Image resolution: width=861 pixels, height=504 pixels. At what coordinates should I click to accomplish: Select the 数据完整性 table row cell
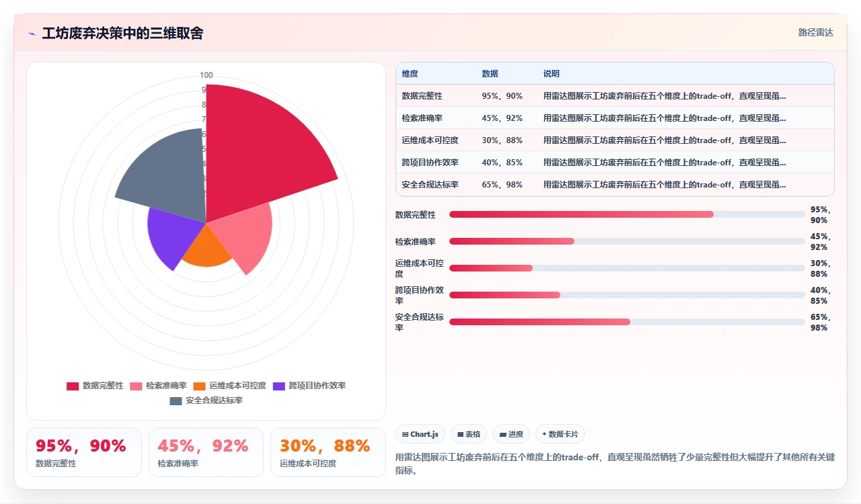[x=436, y=96]
